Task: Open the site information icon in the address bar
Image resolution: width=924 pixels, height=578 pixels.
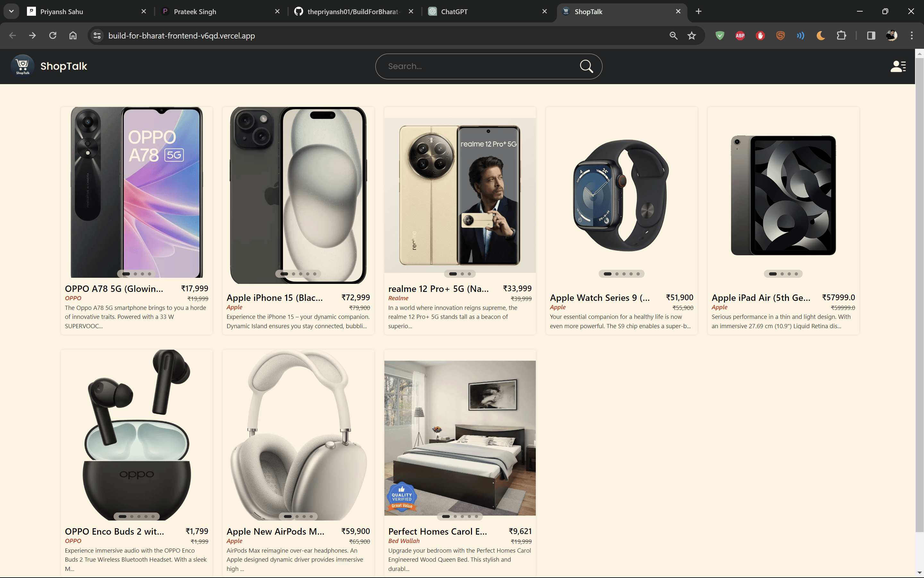Action: pyautogui.click(x=97, y=36)
